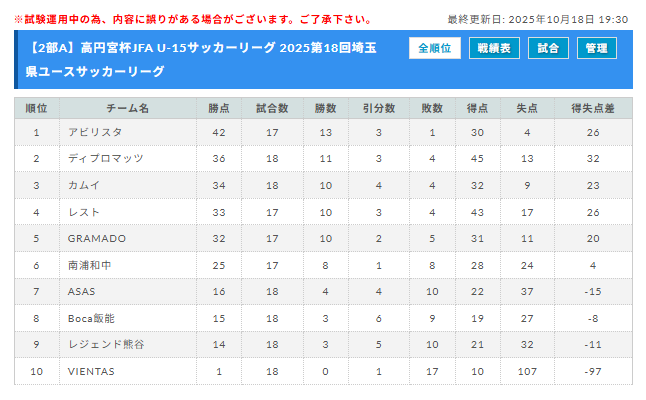
Task: Select the ディプロマッツ team row
Action: (x=106, y=158)
